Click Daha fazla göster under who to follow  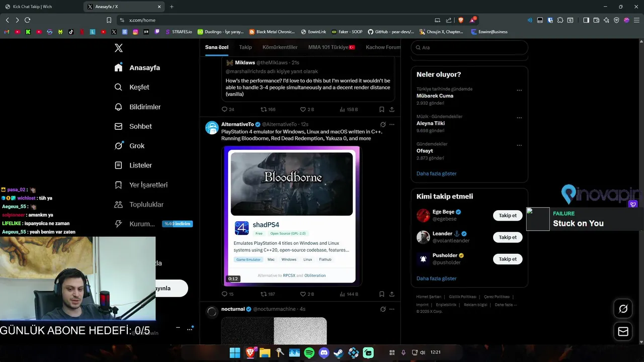436,279
